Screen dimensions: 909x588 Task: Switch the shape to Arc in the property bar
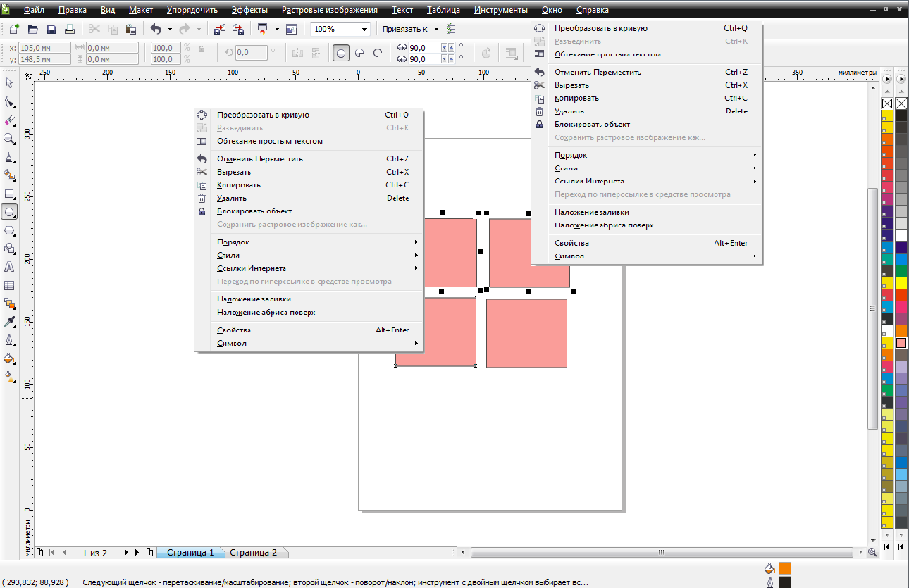[x=378, y=53]
